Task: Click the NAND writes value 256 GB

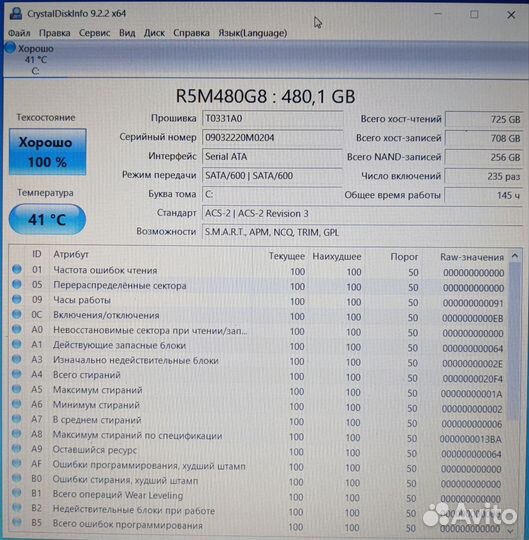Action: 484,157
